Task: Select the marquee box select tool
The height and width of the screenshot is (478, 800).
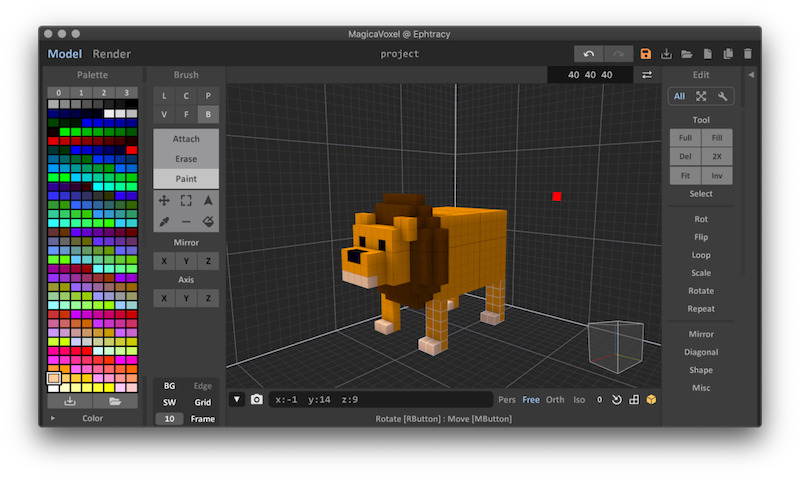Action: tap(186, 200)
